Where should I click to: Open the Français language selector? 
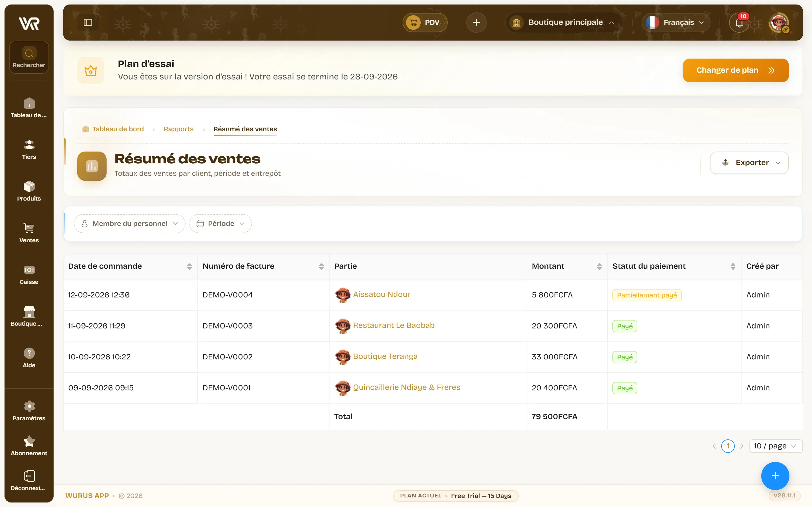click(676, 23)
